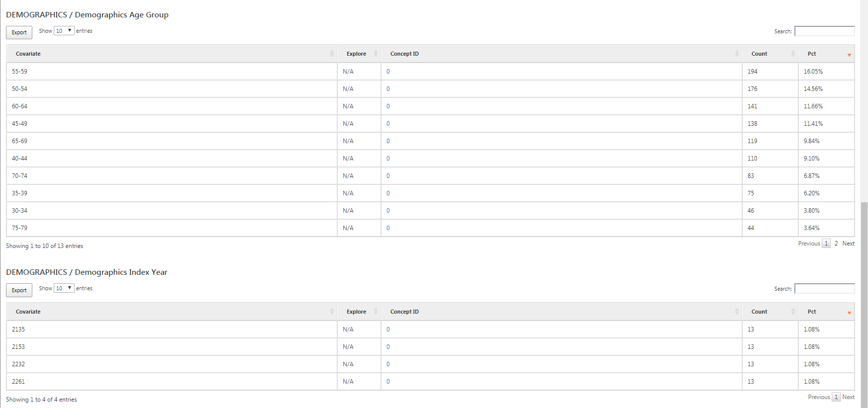Image resolution: width=868 pixels, height=408 pixels.
Task: Click the 16.05% percentage value
Action: pos(813,72)
